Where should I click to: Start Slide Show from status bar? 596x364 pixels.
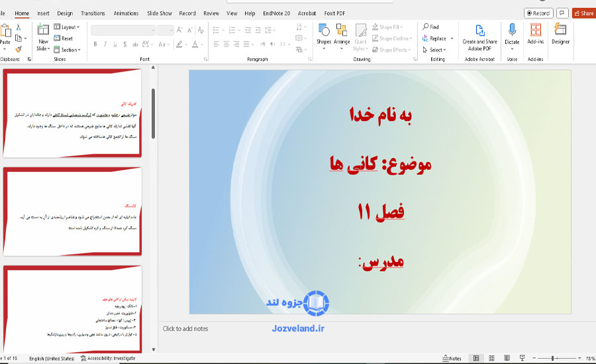pyautogui.click(x=522, y=358)
